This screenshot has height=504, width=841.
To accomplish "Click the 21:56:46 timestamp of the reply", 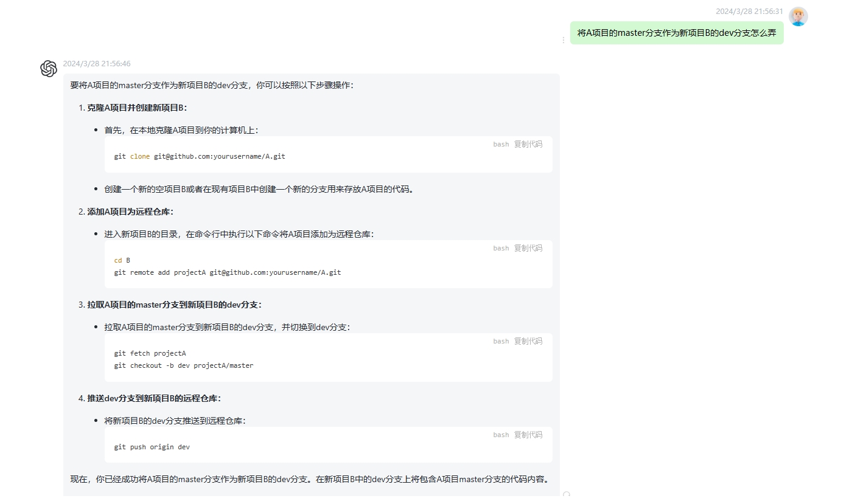I will tap(97, 64).
